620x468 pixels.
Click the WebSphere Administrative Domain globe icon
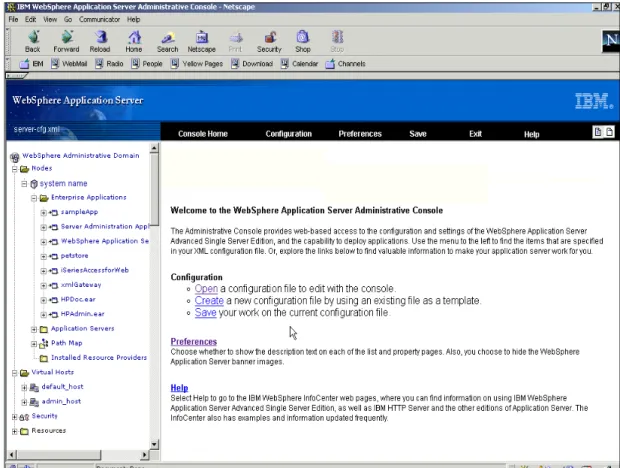pyautogui.click(x=15, y=157)
